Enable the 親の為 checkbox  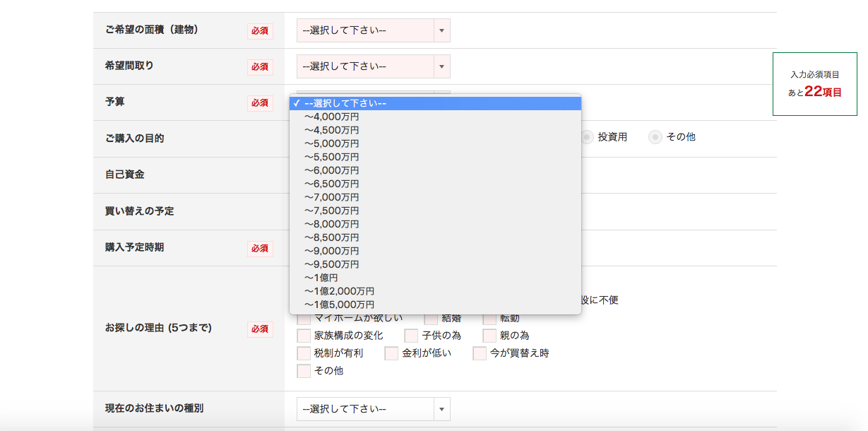pos(489,336)
